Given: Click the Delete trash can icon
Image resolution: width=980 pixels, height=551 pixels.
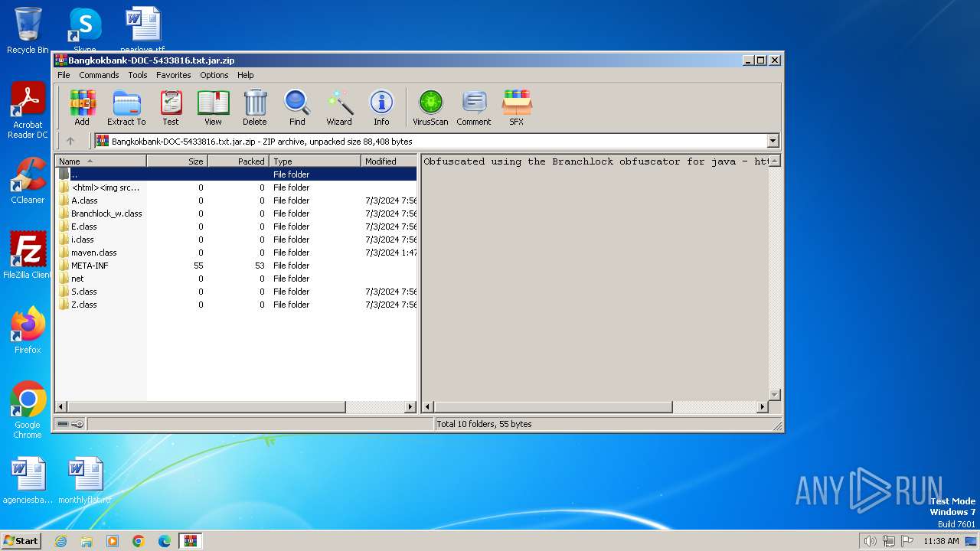Looking at the screenshot, I should click(255, 108).
